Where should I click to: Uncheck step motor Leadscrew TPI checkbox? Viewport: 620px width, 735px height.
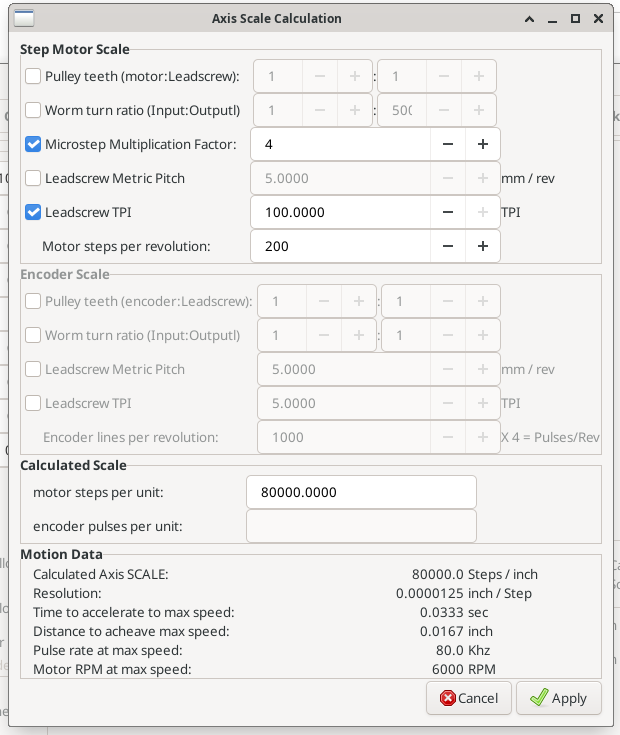(x=33, y=212)
